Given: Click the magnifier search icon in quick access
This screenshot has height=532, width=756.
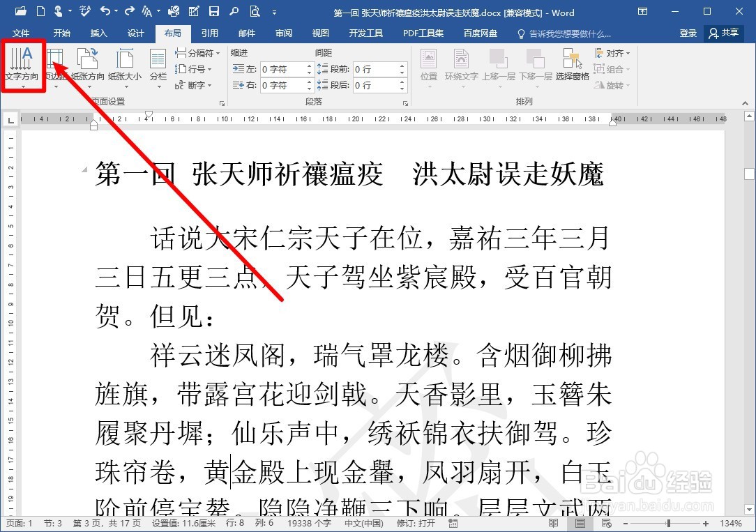Looking at the screenshot, I should click(x=234, y=11).
